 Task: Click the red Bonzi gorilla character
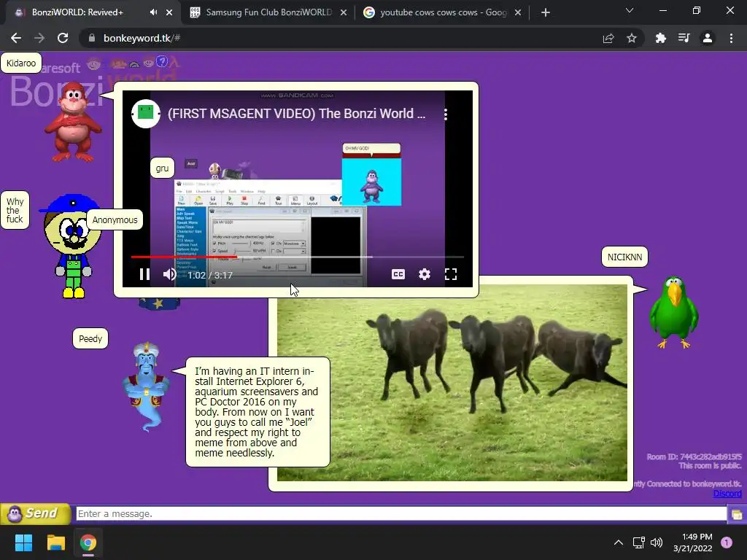73,122
